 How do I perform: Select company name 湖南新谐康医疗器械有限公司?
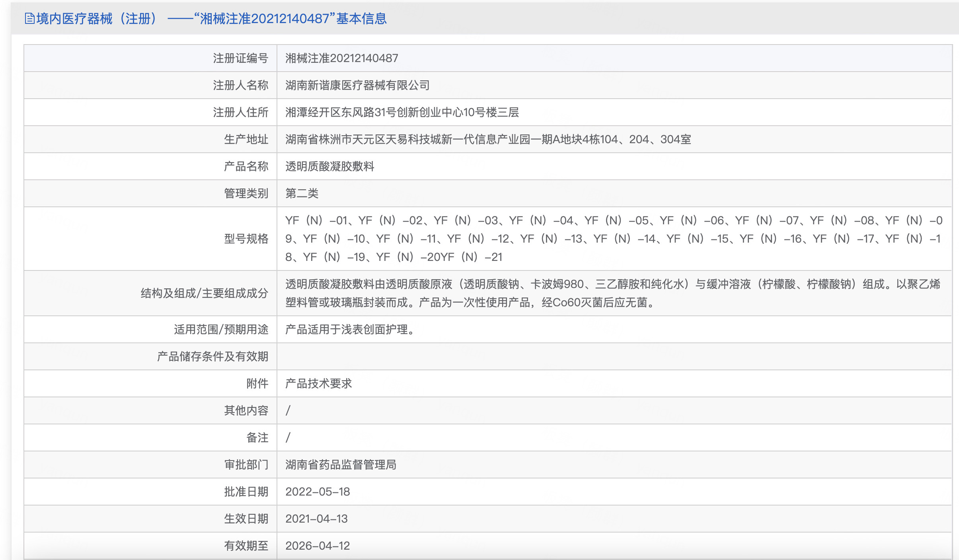pyautogui.click(x=357, y=85)
